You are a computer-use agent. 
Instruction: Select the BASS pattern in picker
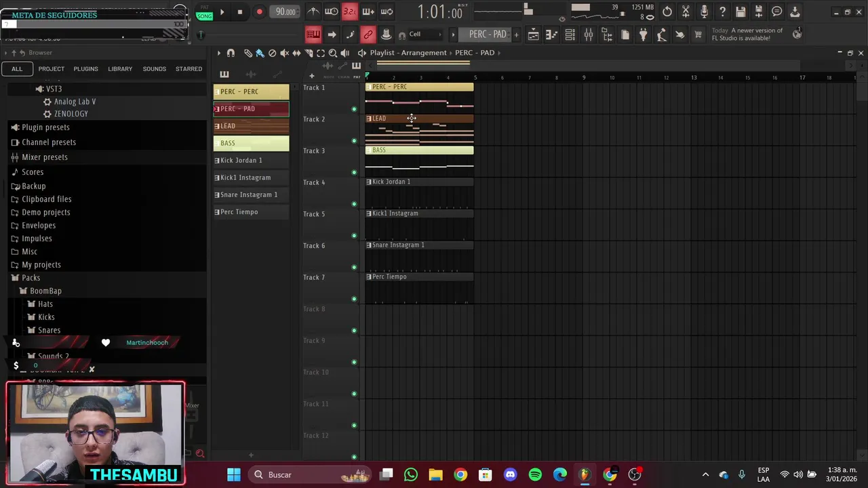tap(252, 143)
